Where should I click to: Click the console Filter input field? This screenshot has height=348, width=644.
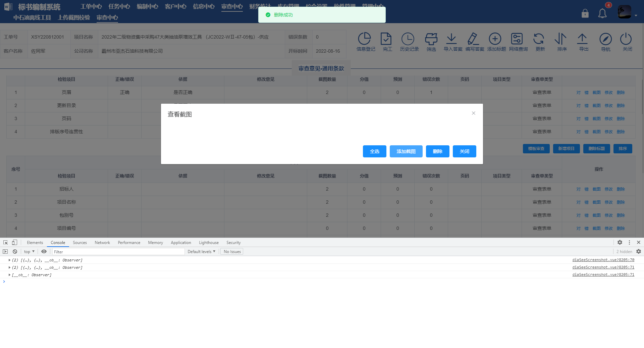tap(118, 252)
